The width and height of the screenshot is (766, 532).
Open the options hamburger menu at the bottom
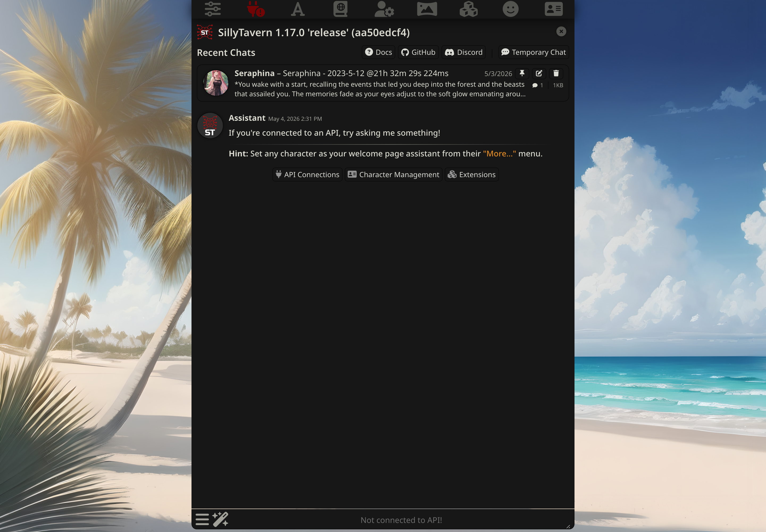(x=202, y=519)
